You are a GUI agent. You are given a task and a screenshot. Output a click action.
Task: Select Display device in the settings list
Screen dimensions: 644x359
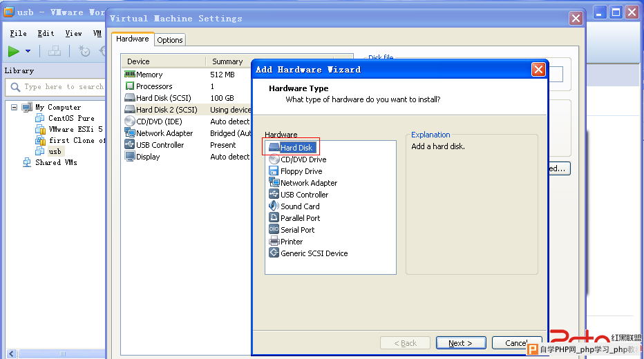142,157
